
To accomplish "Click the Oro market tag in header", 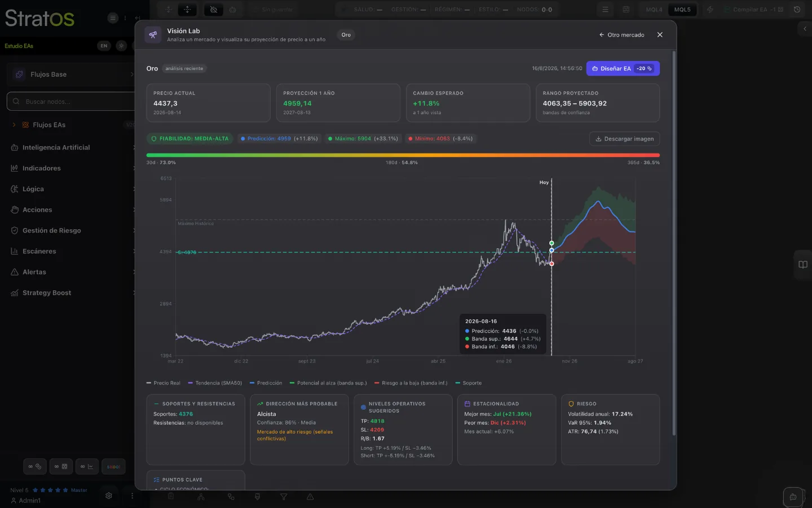I will (x=346, y=35).
